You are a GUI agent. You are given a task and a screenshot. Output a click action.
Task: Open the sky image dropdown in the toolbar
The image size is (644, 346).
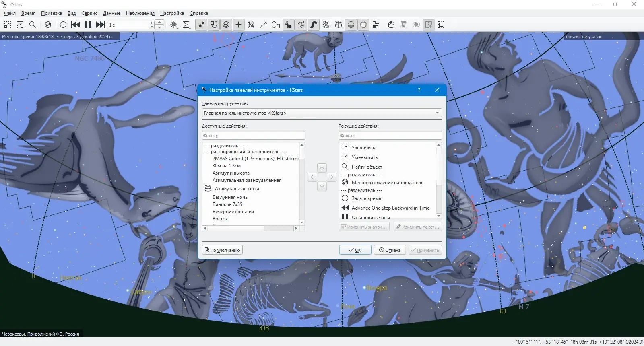[186, 25]
